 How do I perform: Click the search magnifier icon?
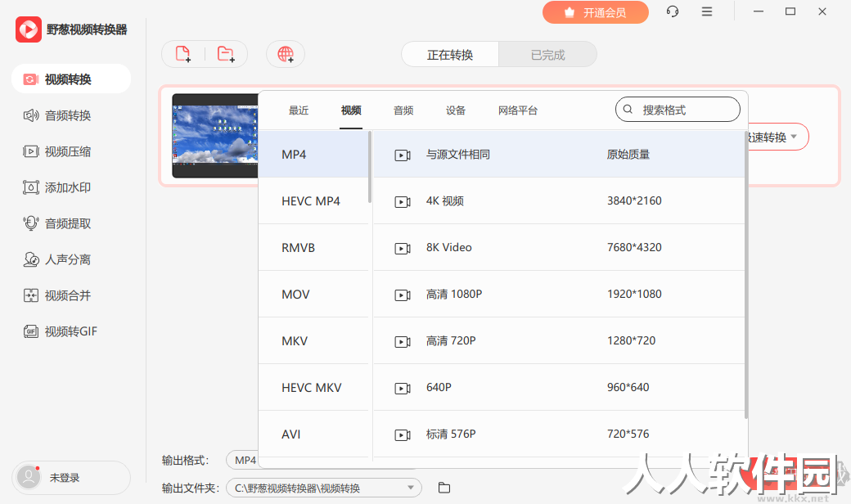(x=628, y=109)
